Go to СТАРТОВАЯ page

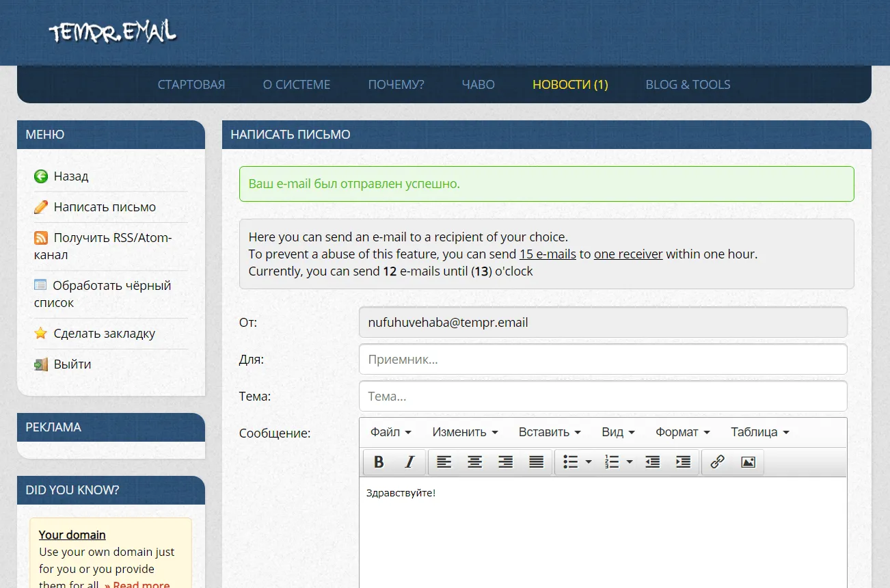coord(191,85)
